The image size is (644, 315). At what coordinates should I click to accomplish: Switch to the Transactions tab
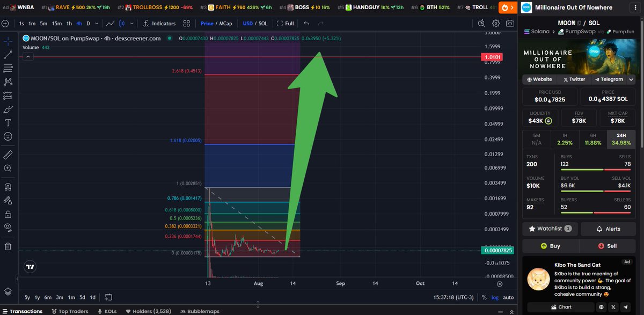point(21,311)
